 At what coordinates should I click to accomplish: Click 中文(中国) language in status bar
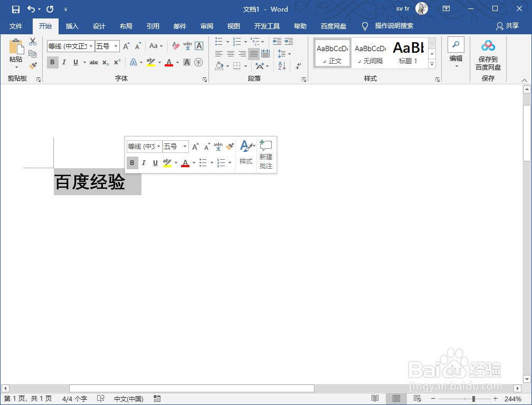(129, 399)
